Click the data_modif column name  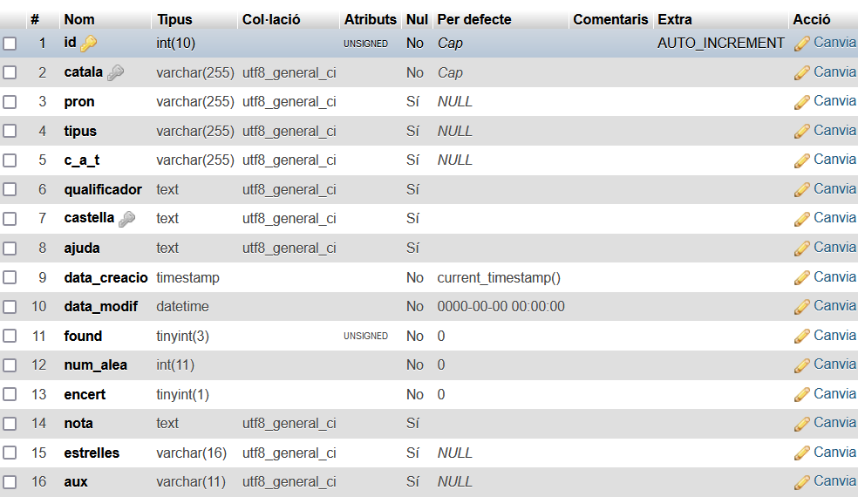[101, 306]
